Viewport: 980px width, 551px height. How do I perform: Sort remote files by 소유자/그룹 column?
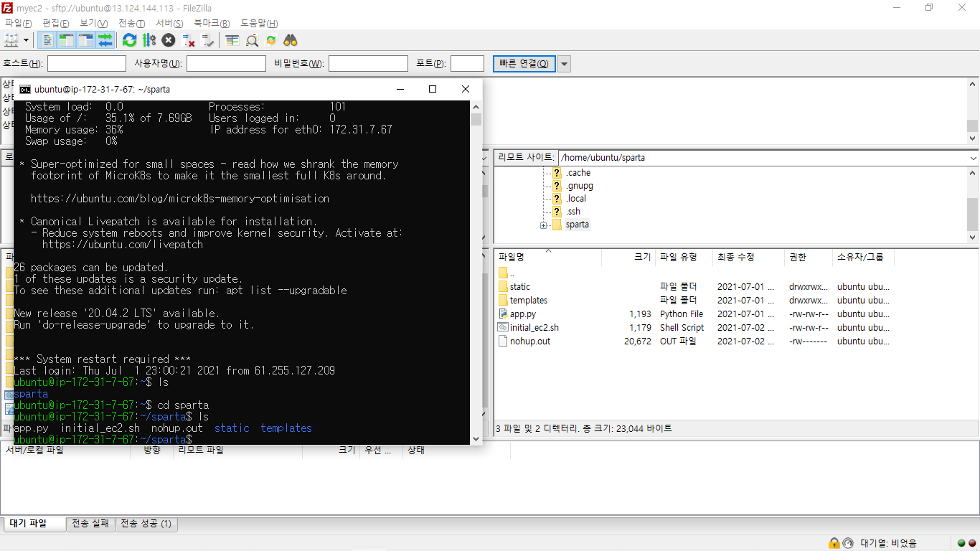[863, 258]
